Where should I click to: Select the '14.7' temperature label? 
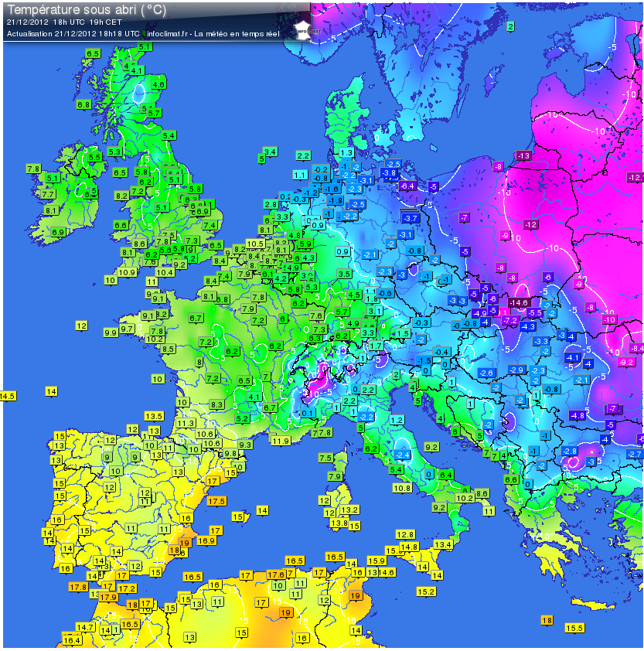[x=86, y=627]
